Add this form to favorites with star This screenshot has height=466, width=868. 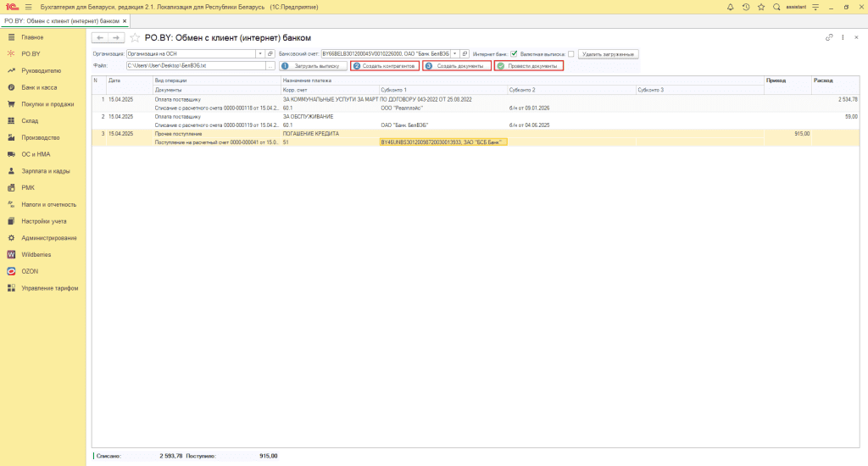tap(135, 38)
